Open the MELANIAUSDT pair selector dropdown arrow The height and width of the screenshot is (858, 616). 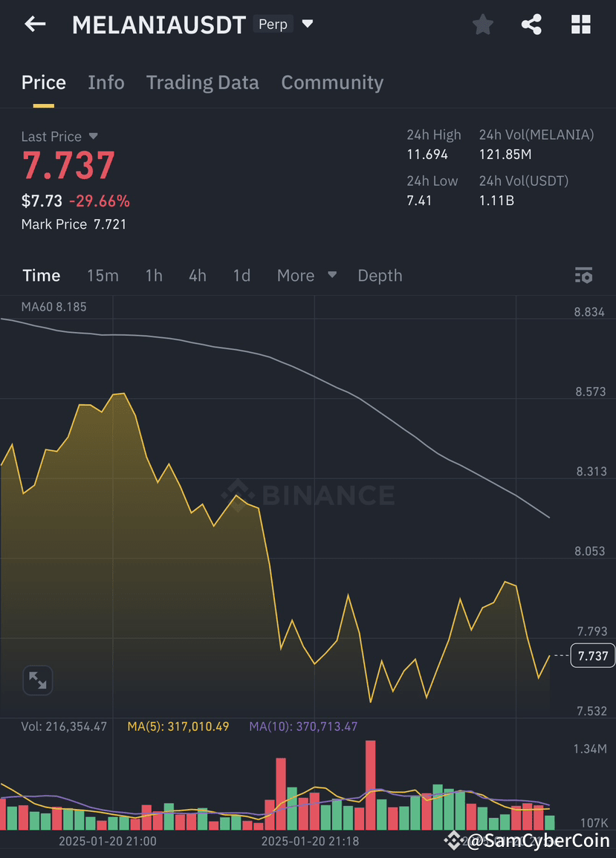point(308,24)
